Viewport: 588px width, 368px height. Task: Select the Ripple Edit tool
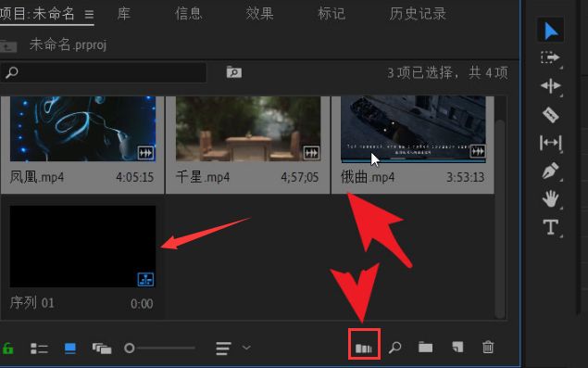point(551,86)
